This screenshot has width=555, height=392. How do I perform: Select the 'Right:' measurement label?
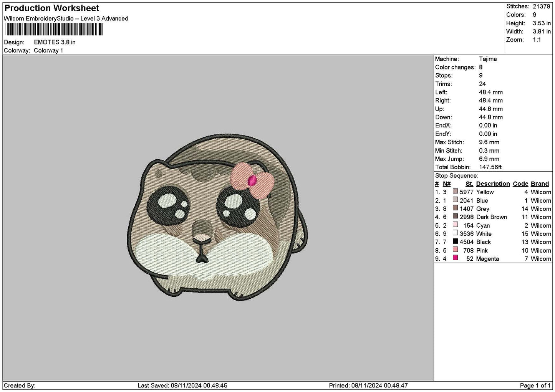[443, 101]
